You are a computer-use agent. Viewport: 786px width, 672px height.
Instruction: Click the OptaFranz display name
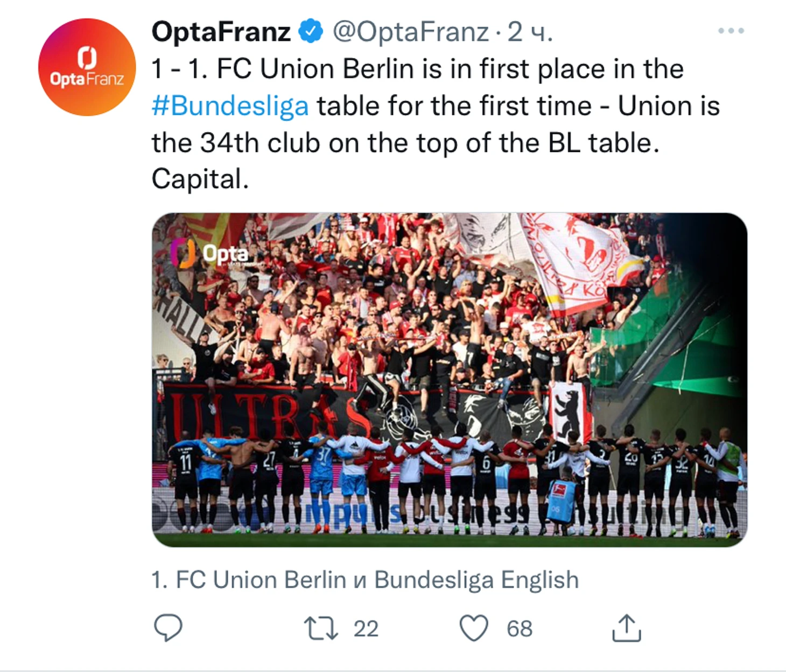(221, 31)
